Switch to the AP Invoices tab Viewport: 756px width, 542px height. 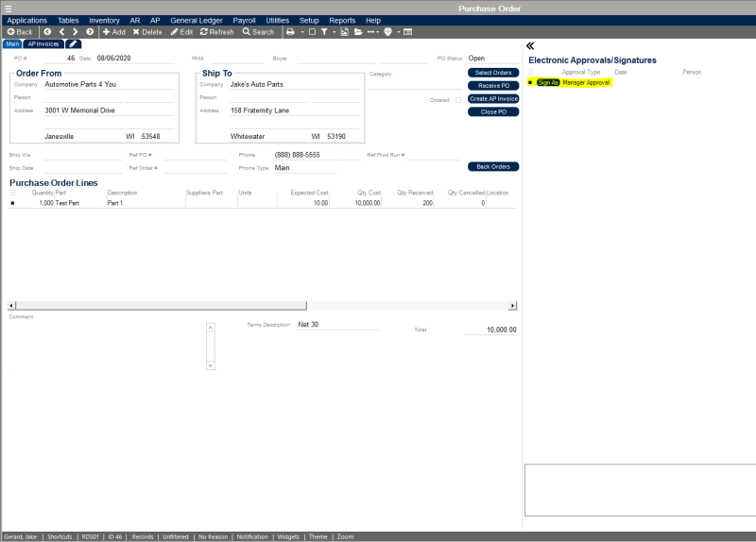pyautogui.click(x=43, y=43)
